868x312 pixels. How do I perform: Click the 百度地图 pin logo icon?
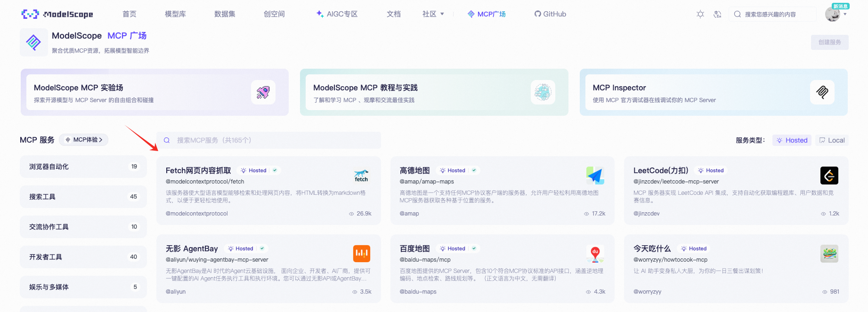tap(595, 254)
